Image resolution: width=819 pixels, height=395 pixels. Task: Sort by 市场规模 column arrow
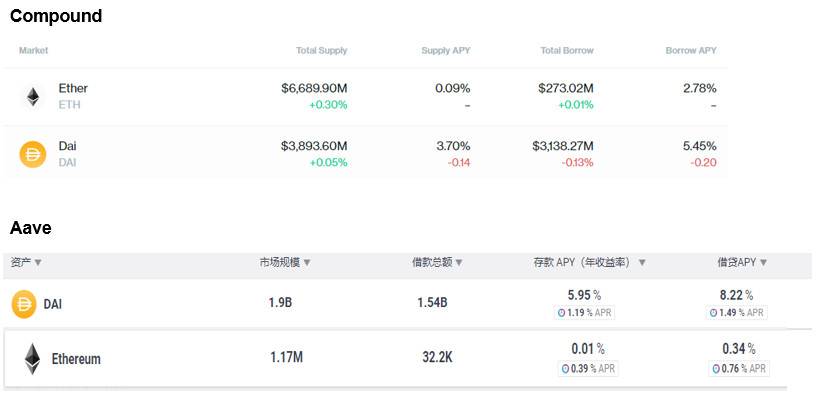[x=307, y=263]
